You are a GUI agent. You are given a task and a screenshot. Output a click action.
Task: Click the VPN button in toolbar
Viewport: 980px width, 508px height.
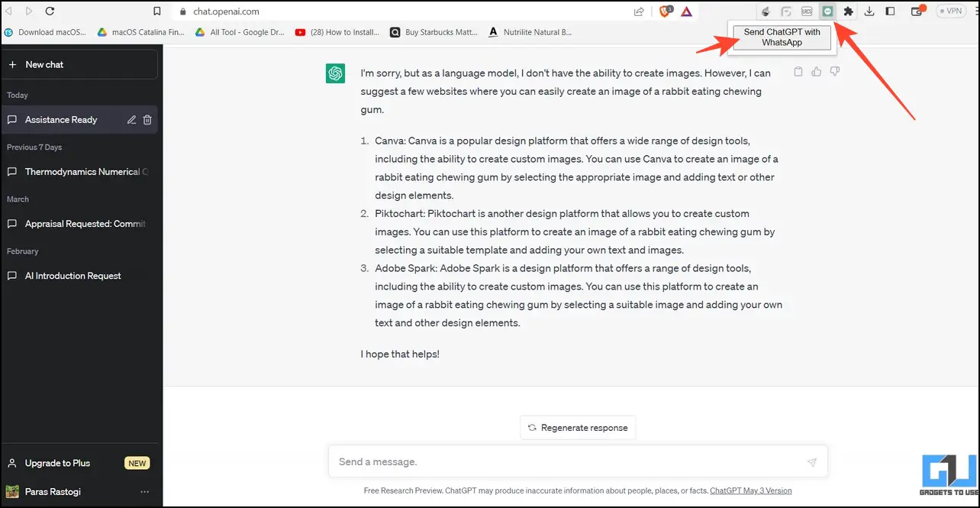pos(950,11)
